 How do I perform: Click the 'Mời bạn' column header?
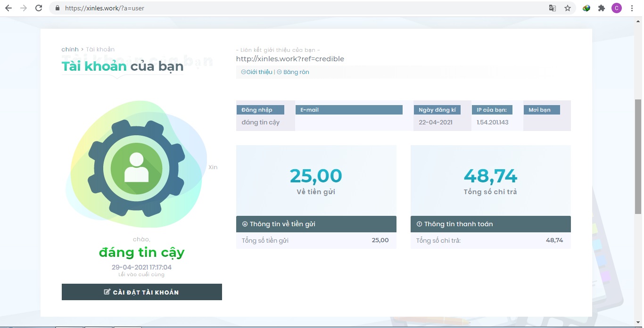point(542,110)
